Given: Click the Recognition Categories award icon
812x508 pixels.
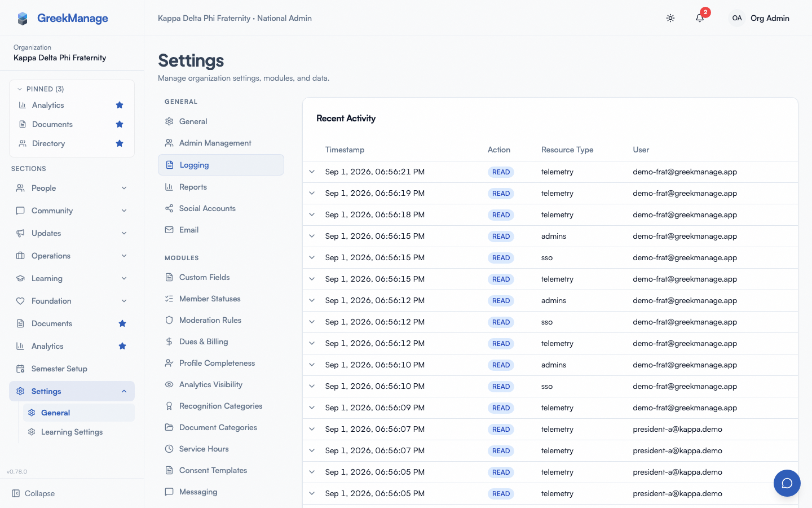Looking at the screenshot, I should coord(169,406).
